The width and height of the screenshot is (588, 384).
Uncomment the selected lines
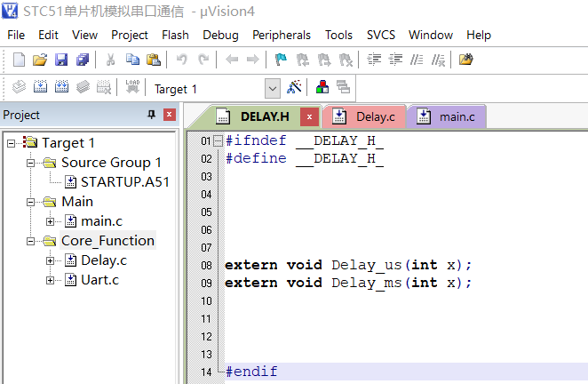click(x=438, y=60)
